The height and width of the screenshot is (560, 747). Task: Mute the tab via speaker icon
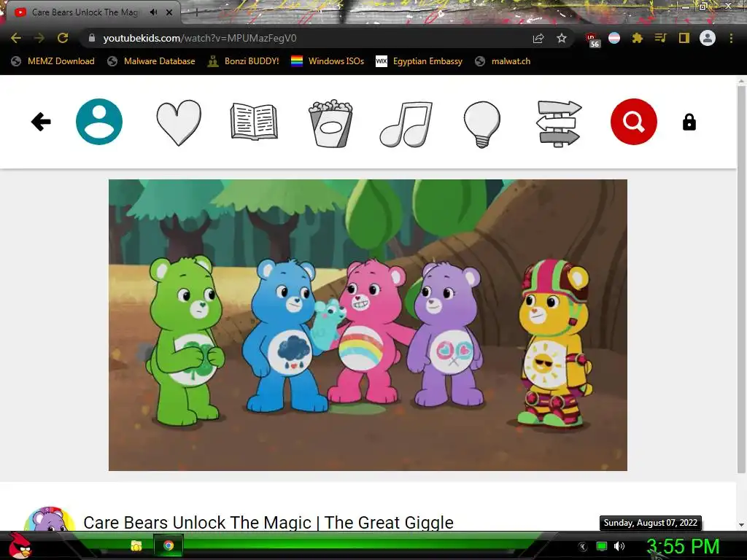click(153, 12)
